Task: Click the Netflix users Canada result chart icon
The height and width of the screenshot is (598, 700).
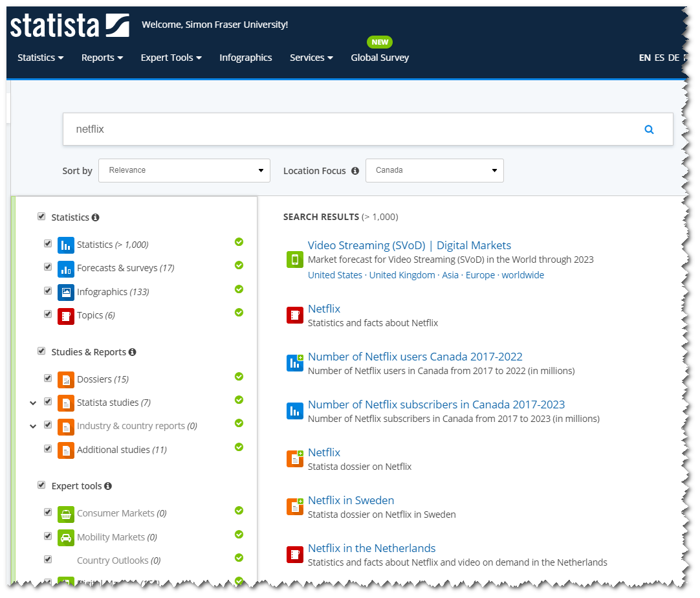Action: 294,362
